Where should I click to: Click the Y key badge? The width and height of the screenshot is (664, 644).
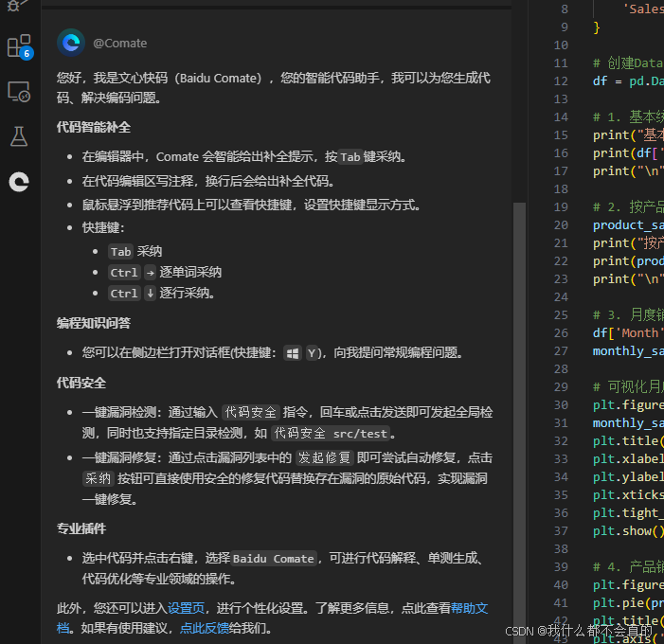(x=312, y=353)
